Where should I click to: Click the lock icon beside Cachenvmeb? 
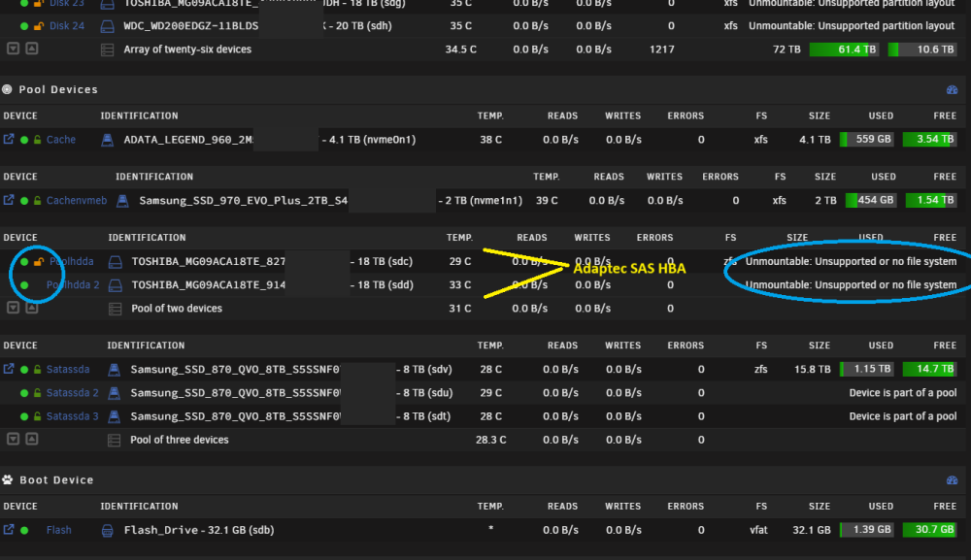[37, 201]
